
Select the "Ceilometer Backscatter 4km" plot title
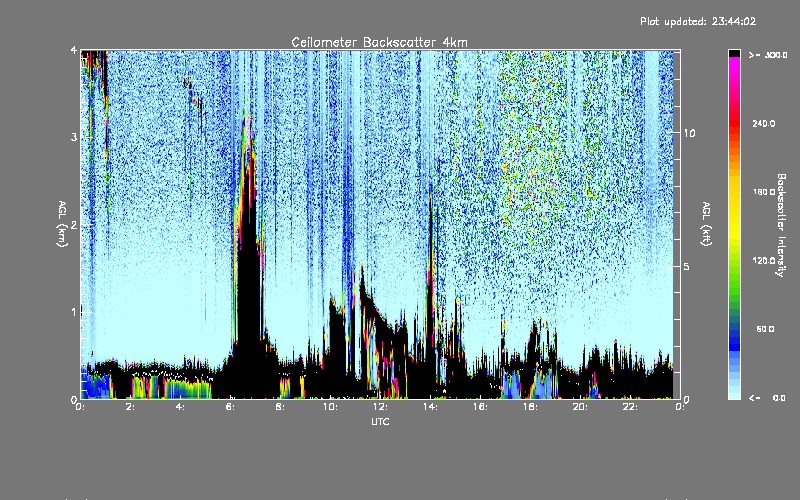click(x=379, y=42)
